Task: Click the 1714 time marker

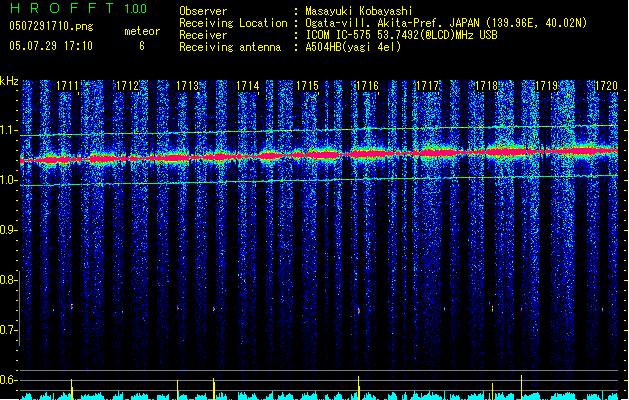Action: click(x=248, y=86)
